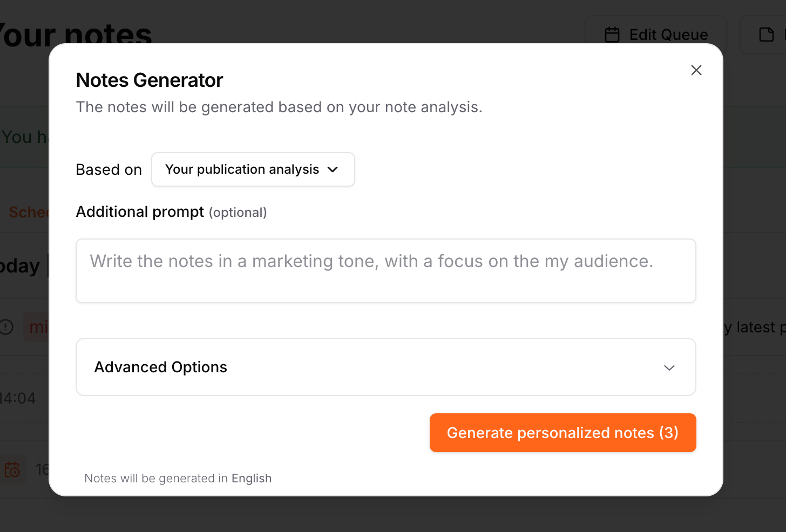This screenshot has height=532, width=786.
Task: Focus the Additional prompt text field
Action: (385, 271)
